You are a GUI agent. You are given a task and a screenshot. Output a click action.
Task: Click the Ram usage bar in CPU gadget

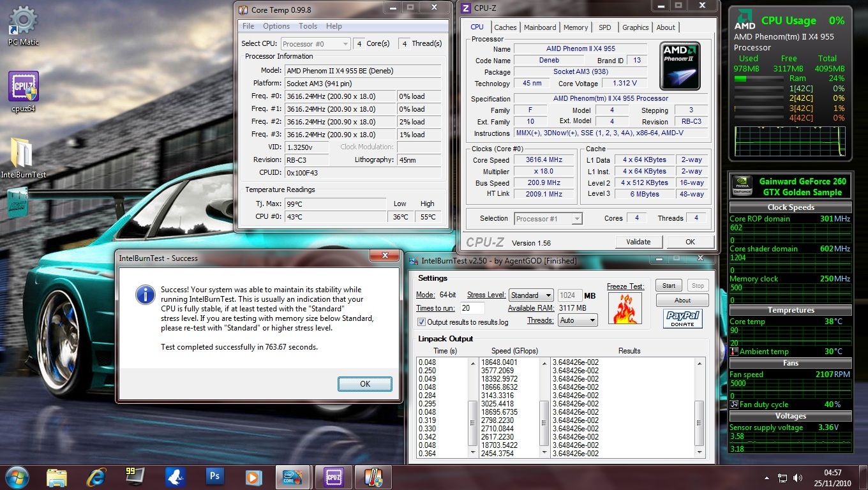click(x=760, y=78)
